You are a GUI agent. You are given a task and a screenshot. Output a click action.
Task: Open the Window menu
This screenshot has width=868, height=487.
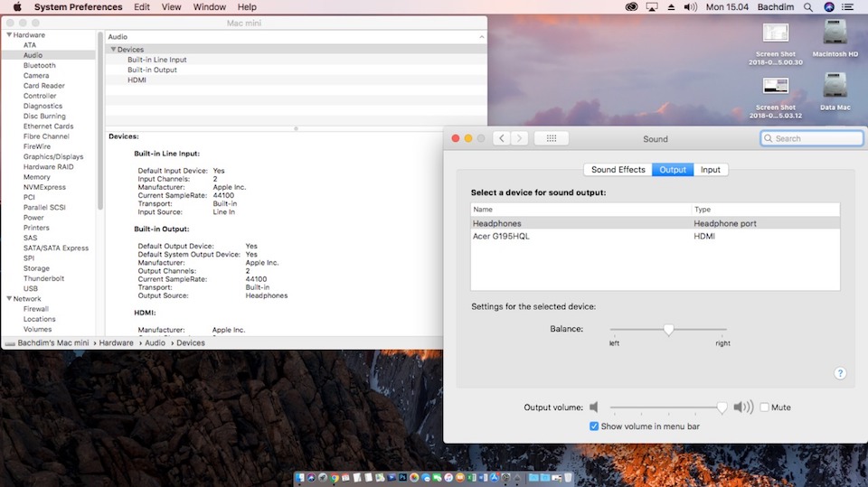pyautogui.click(x=210, y=7)
